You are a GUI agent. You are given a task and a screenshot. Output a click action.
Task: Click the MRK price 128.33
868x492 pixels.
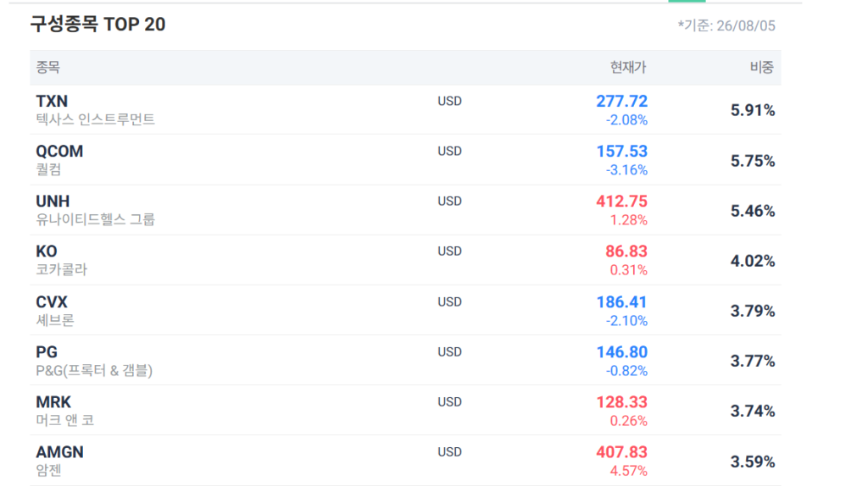click(x=621, y=402)
